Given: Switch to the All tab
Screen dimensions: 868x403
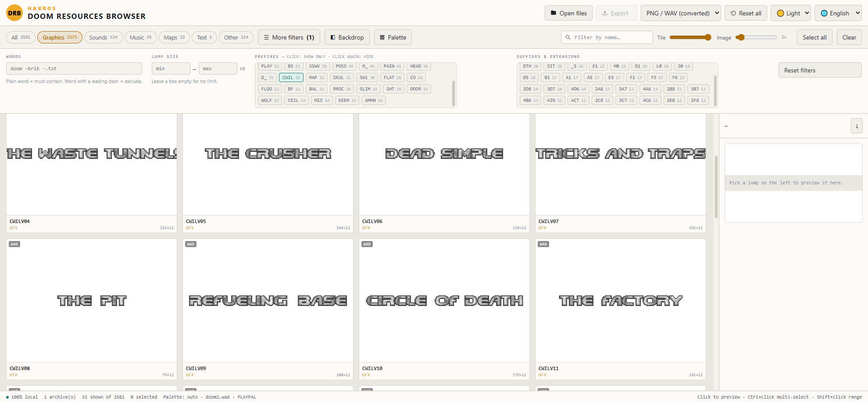Looking at the screenshot, I should 21,37.
